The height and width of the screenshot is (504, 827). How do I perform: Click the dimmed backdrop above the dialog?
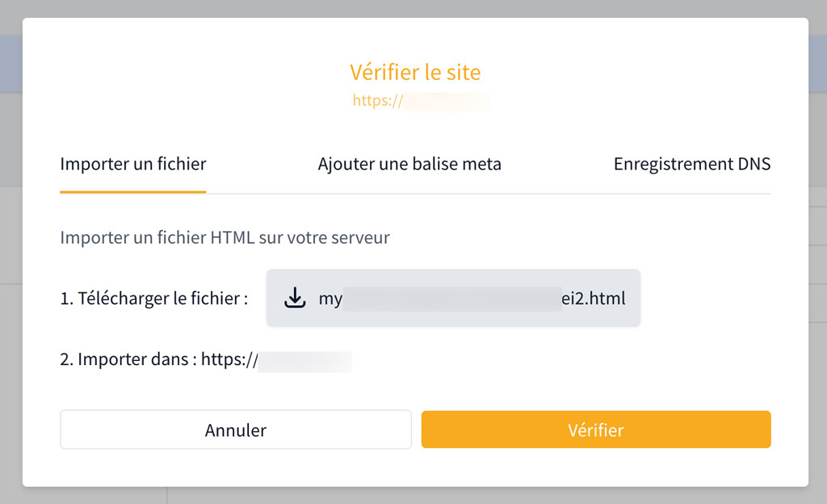[x=413, y=8]
